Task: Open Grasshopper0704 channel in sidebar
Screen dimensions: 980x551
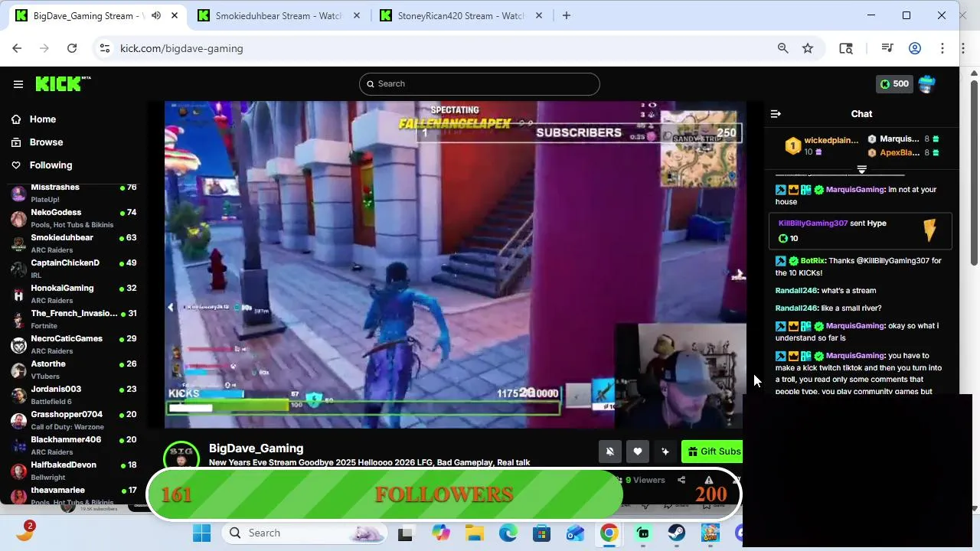Action: (x=73, y=420)
